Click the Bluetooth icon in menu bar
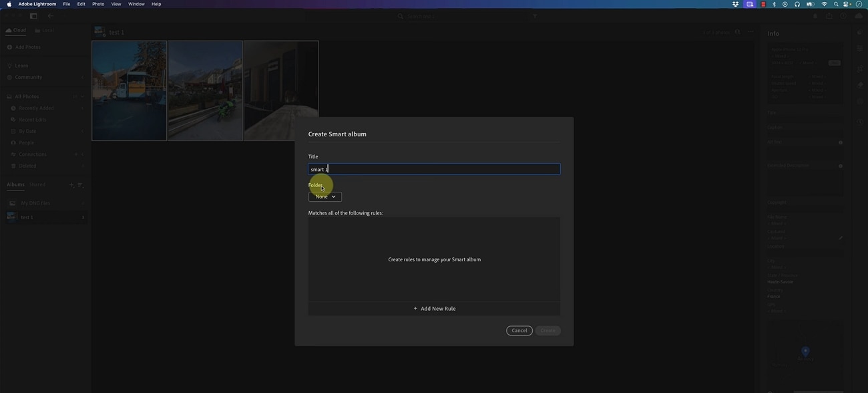Screen dimensions: 868x393 [774, 4]
